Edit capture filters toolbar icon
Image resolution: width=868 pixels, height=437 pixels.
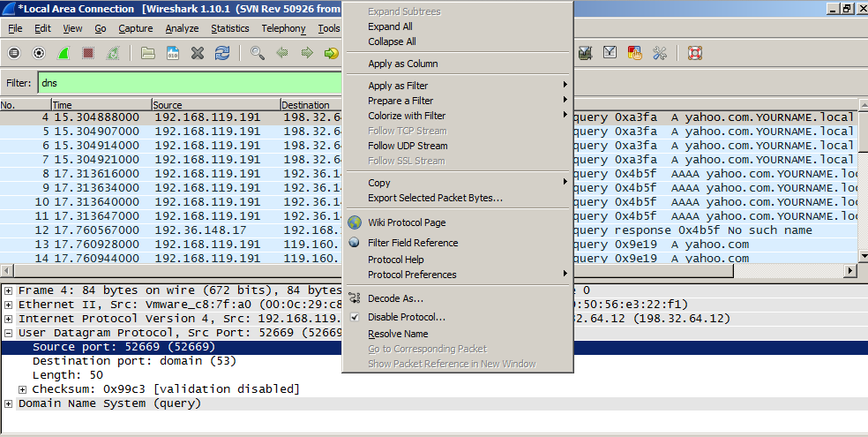(x=585, y=53)
